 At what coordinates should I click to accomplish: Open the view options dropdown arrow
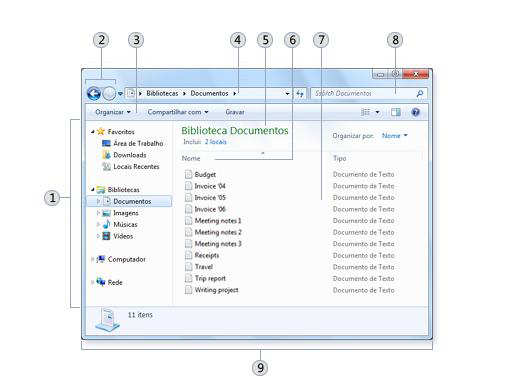[x=377, y=112]
